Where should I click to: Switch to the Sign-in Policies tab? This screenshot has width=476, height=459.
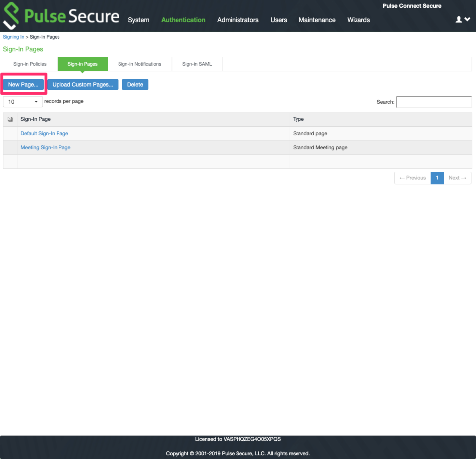(x=30, y=64)
